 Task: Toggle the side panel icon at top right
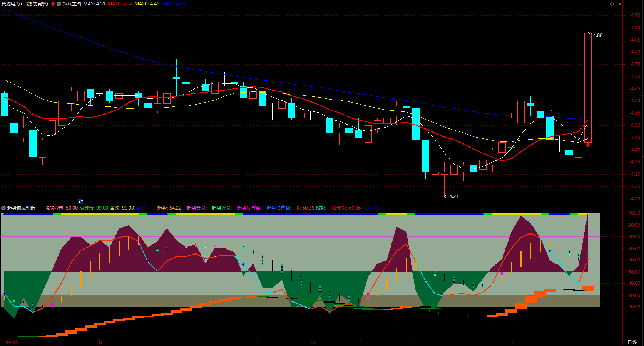(619, 4)
